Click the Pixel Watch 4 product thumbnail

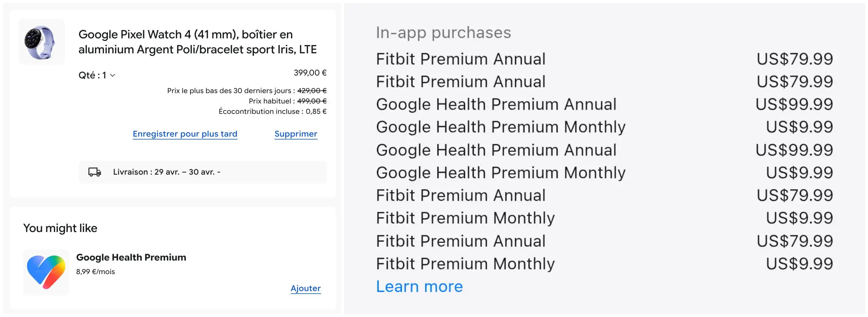coord(41,42)
